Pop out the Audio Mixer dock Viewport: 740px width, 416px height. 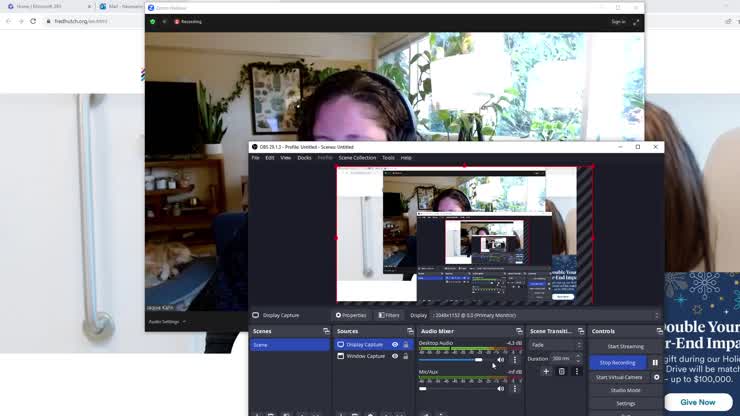(519, 331)
